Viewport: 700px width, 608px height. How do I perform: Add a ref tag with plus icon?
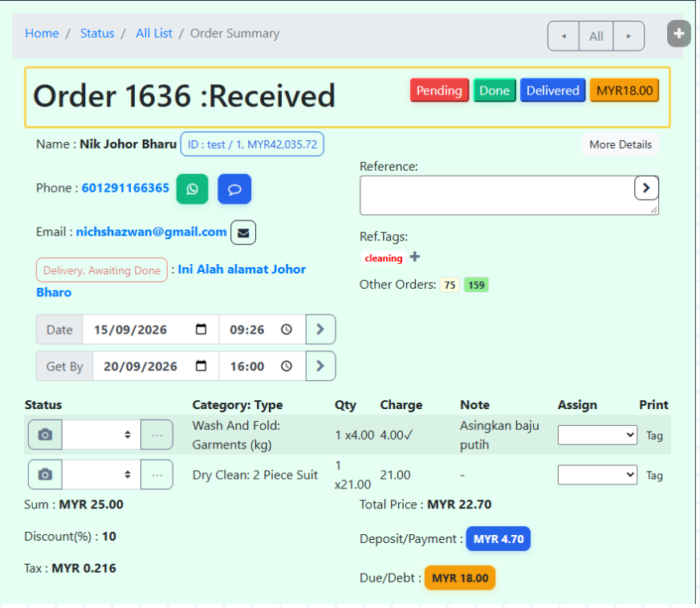[x=415, y=257]
